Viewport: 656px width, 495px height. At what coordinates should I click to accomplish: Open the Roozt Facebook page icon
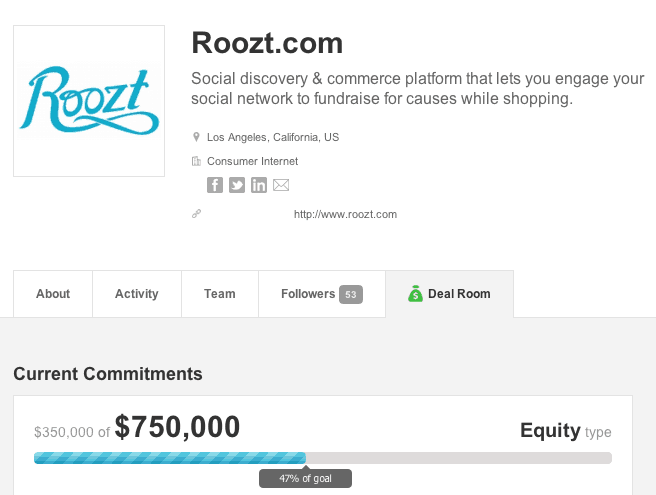point(215,185)
